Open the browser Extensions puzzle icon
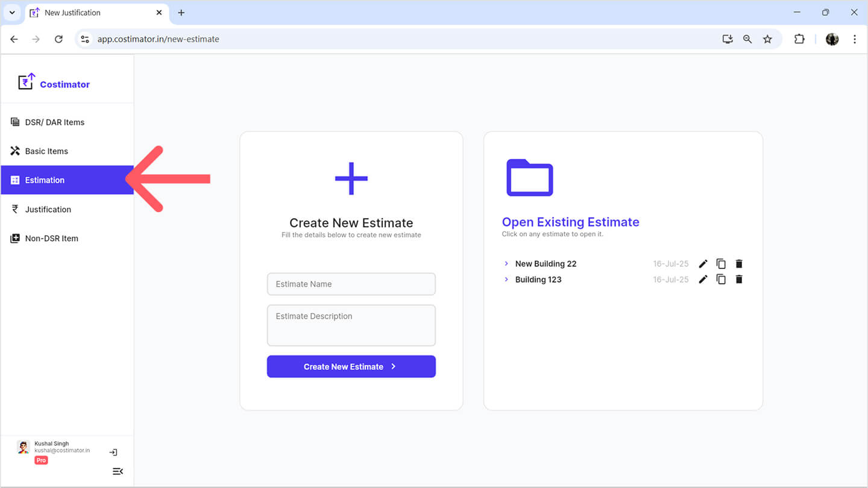The width and height of the screenshot is (868, 488). [799, 39]
